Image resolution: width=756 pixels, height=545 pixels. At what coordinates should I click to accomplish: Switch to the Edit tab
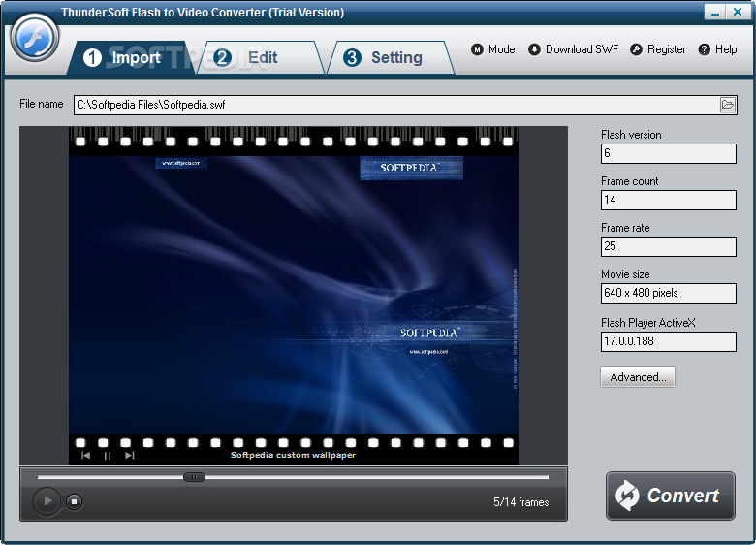(x=261, y=57)
